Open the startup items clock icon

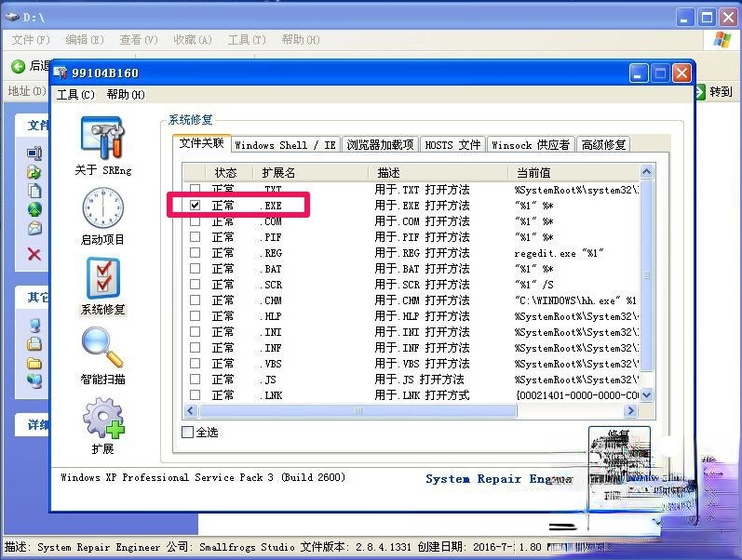(x=102, y=207)
